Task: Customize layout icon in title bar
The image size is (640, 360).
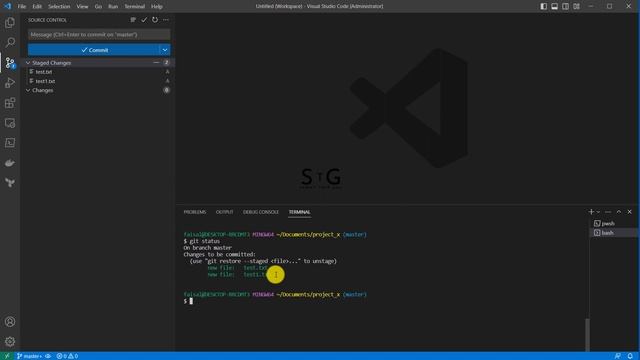Action: tap(576, 6)
